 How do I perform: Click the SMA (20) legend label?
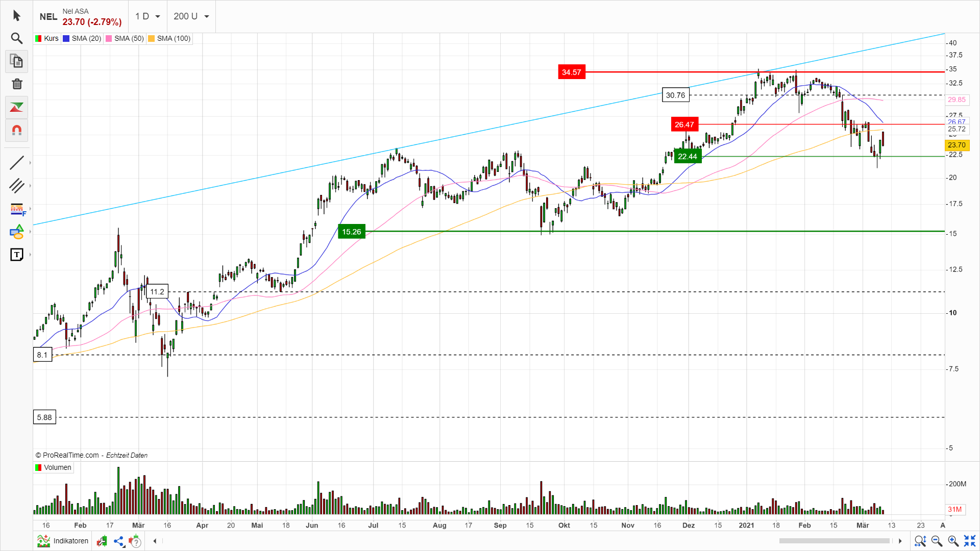tap(86, 38)
